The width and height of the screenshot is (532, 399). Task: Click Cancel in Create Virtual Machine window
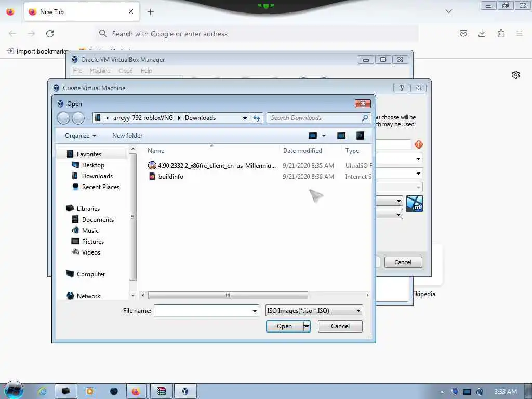point(403,262)
